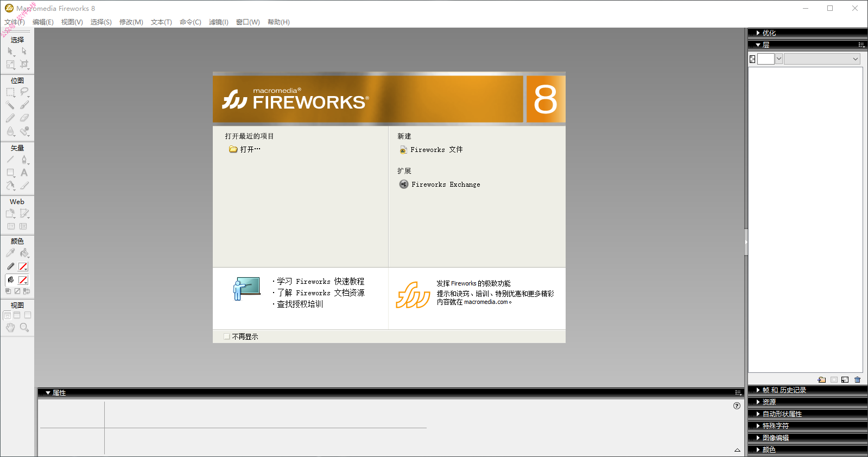Open the 修改(M) menu
Viewport: 868px width, 457px height.
click(131, 22)
